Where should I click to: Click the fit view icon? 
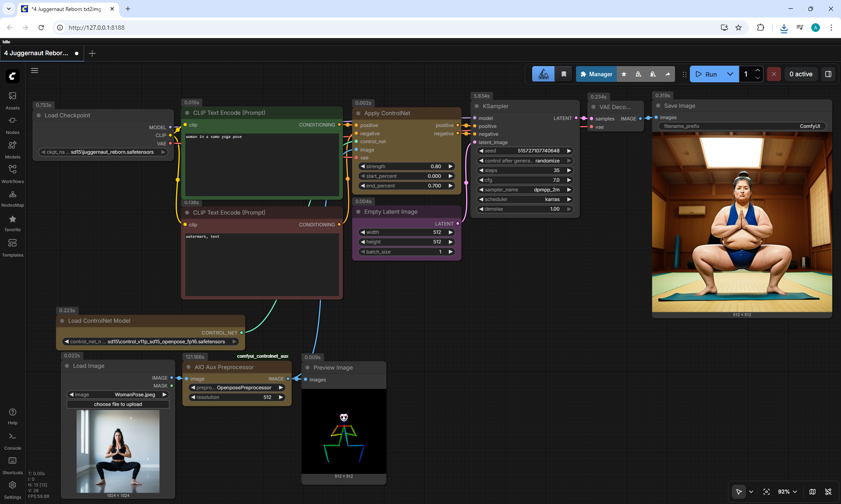tap(767, 492)
